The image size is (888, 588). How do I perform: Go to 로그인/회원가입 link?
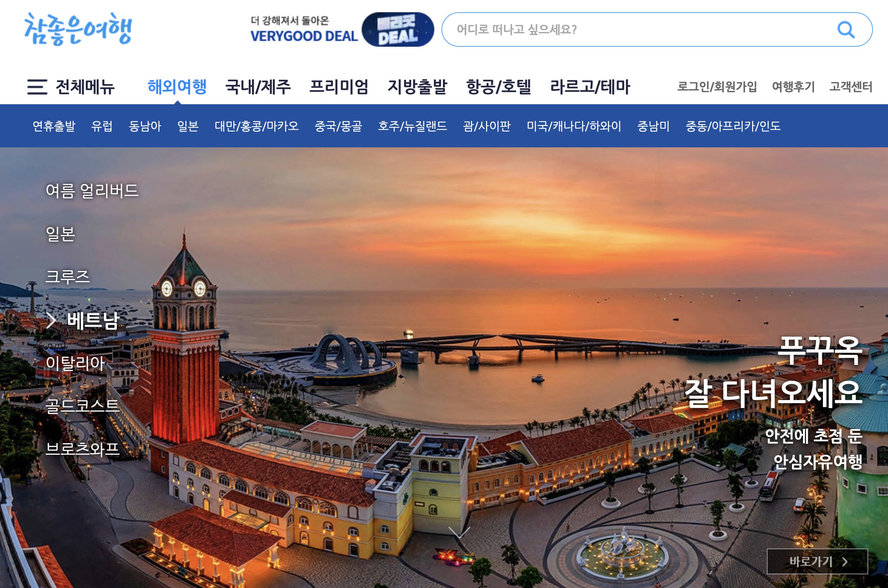click(x=717, y=87)
